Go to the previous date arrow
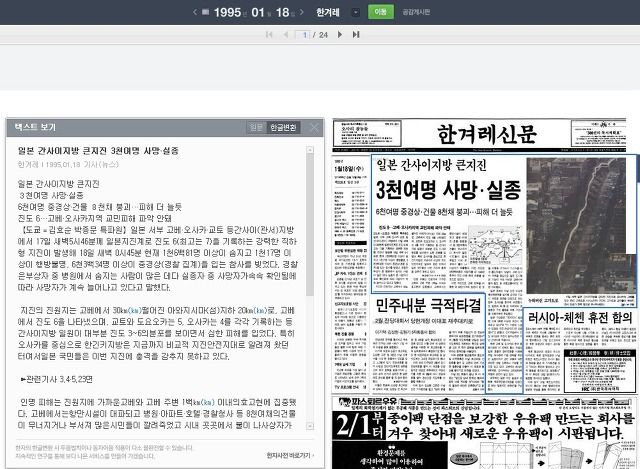Screen dimensions: 640x469 tap(195, 12)
